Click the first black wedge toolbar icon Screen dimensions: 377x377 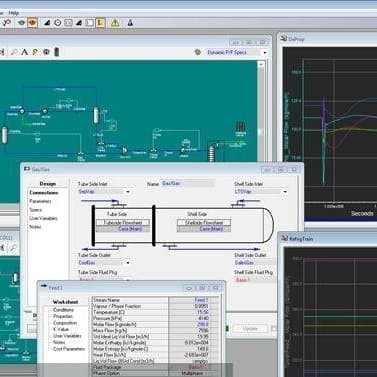point(47,23)
